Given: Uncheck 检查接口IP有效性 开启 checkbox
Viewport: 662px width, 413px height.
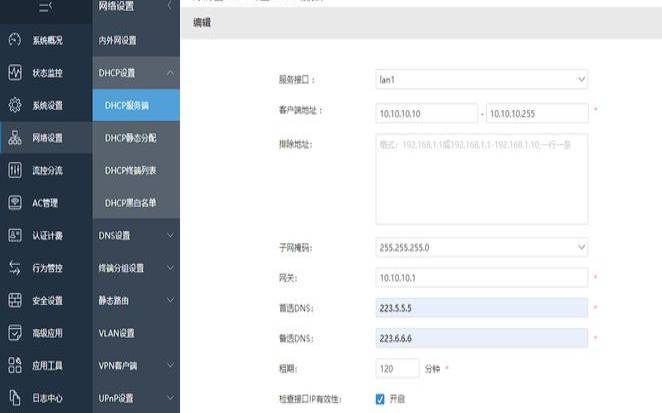Looking at the screenshot, I should 380,399.
